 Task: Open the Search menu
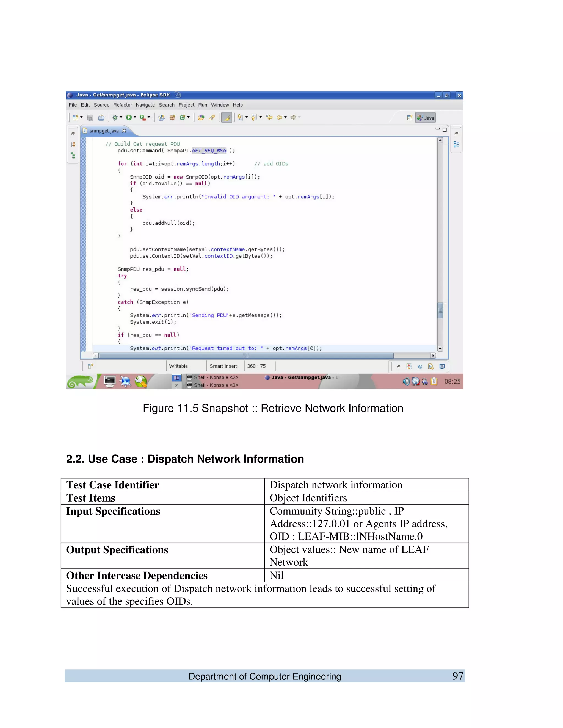coord(167,105)
